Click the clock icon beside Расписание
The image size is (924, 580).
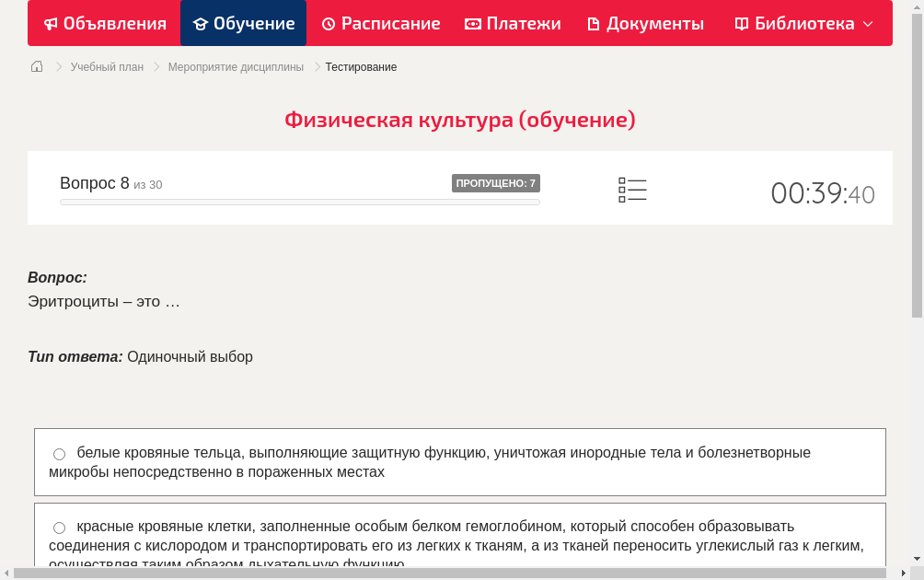point(329,24)
